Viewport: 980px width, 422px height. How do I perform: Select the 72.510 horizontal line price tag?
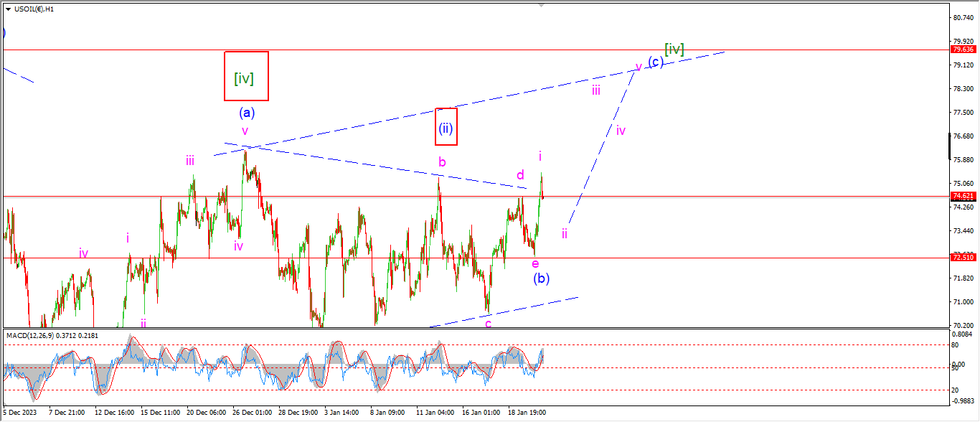click(962, 257)
